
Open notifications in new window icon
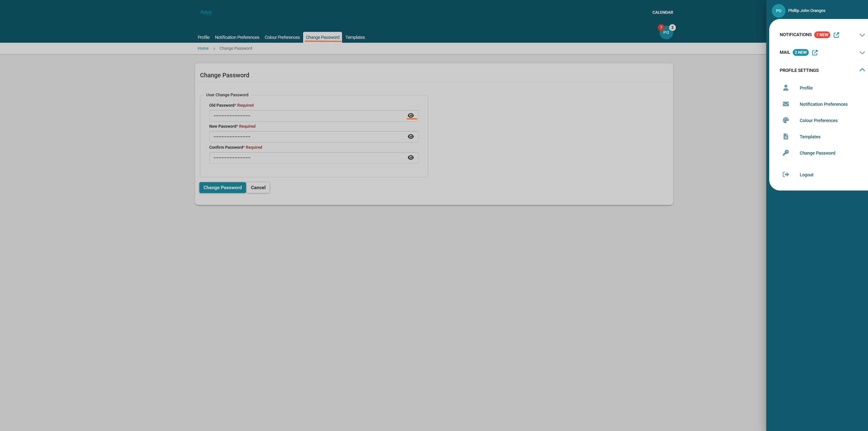click(x=836, y=35)
